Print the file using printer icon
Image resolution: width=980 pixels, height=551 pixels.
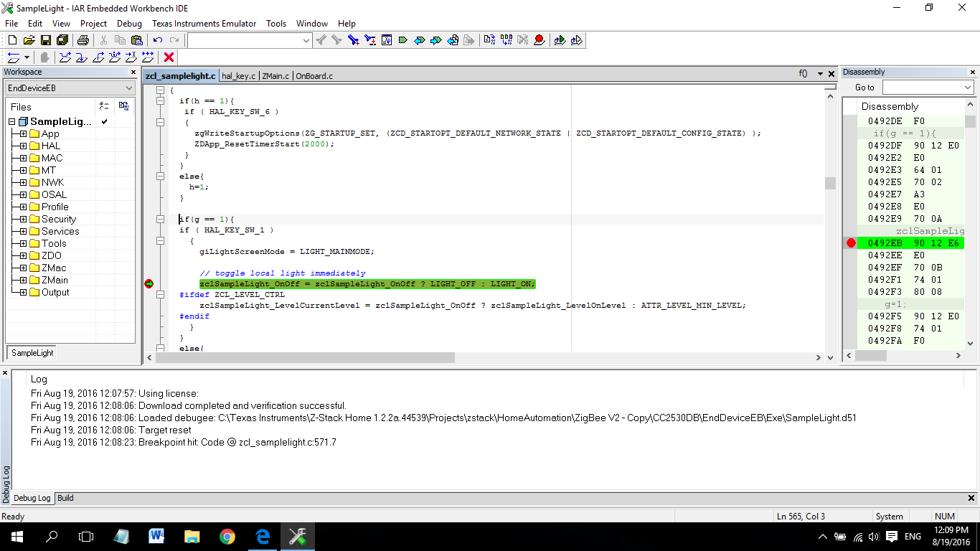83,40
